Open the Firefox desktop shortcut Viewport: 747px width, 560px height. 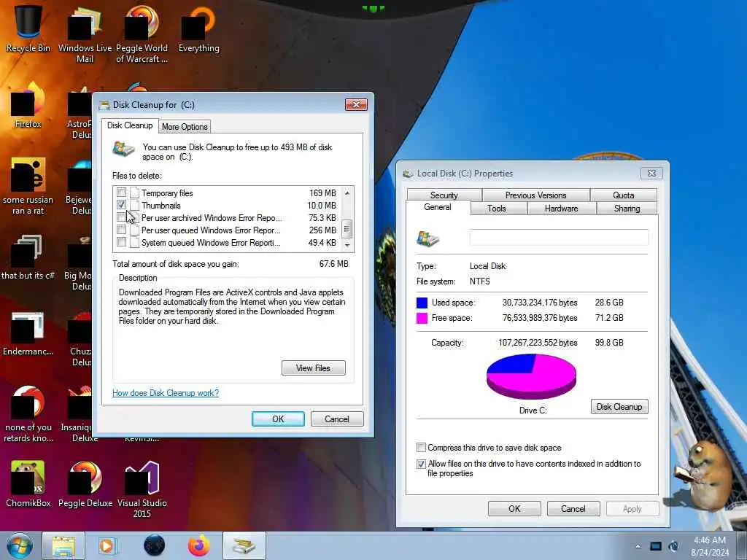[28, 105]
